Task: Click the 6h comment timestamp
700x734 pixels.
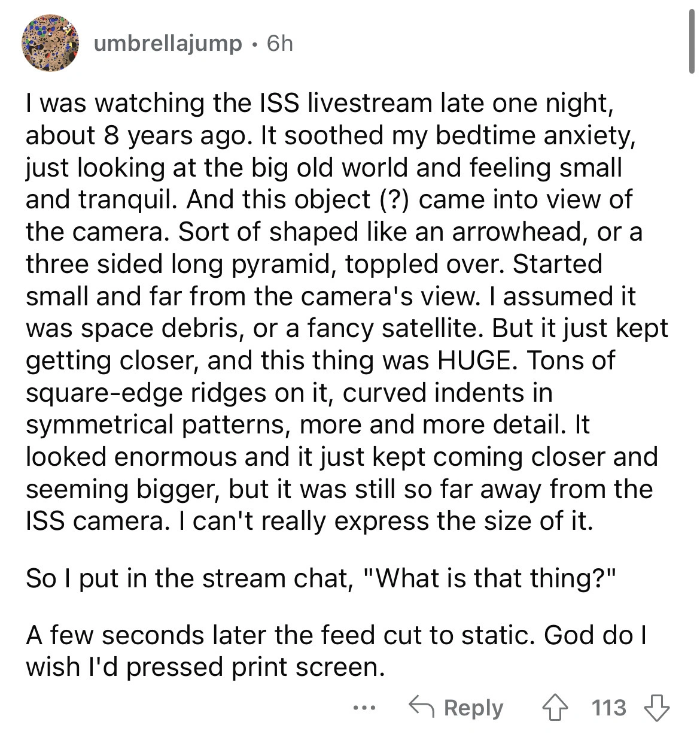Action: pyautogui.click(x=279, y=44)
